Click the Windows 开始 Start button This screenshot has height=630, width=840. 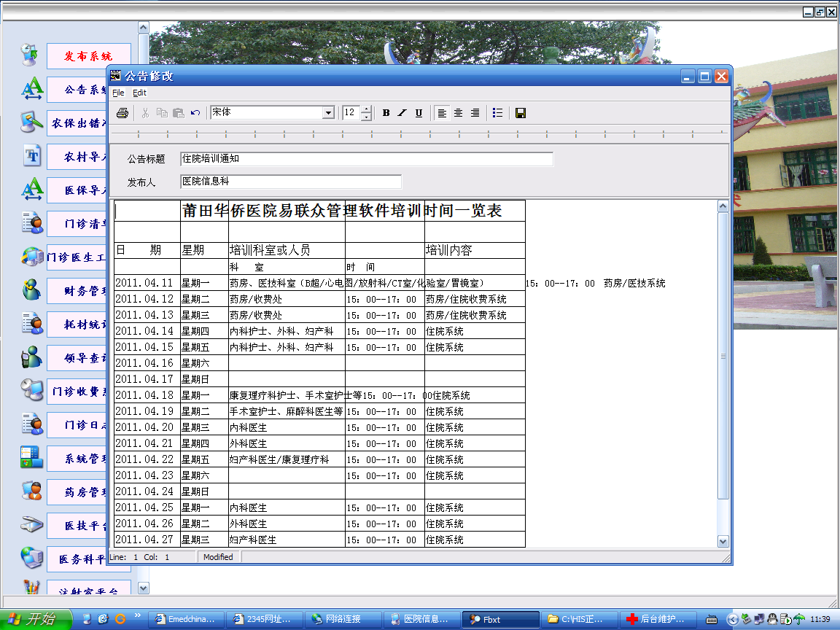pyautogui.click(x=35, y=619)
